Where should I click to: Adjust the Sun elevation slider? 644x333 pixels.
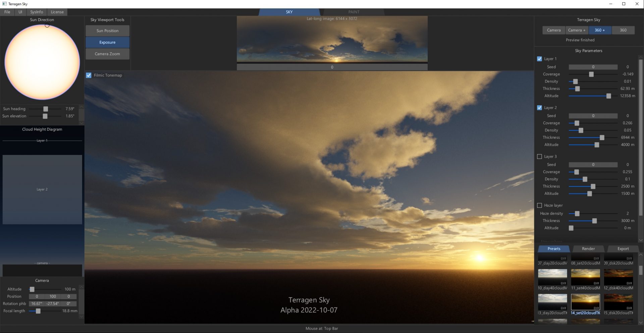pyautogui.click(x=45, y=116)
